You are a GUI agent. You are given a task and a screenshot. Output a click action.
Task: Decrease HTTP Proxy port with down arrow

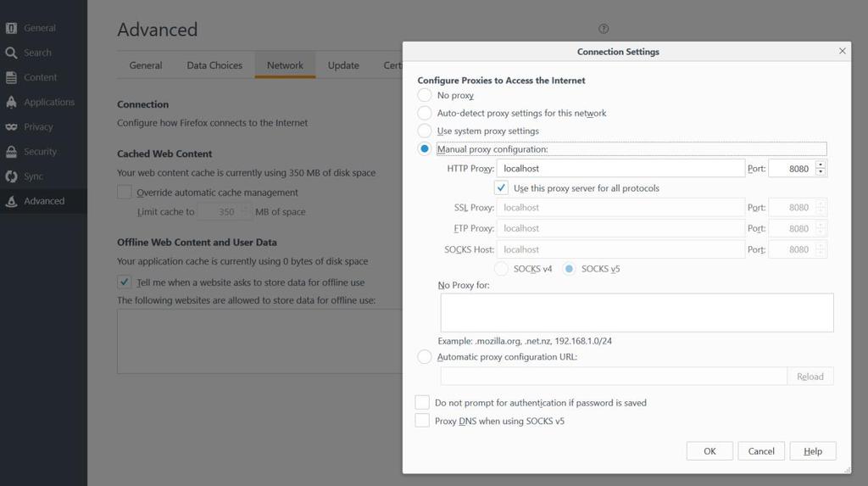[x=821, y=172]
